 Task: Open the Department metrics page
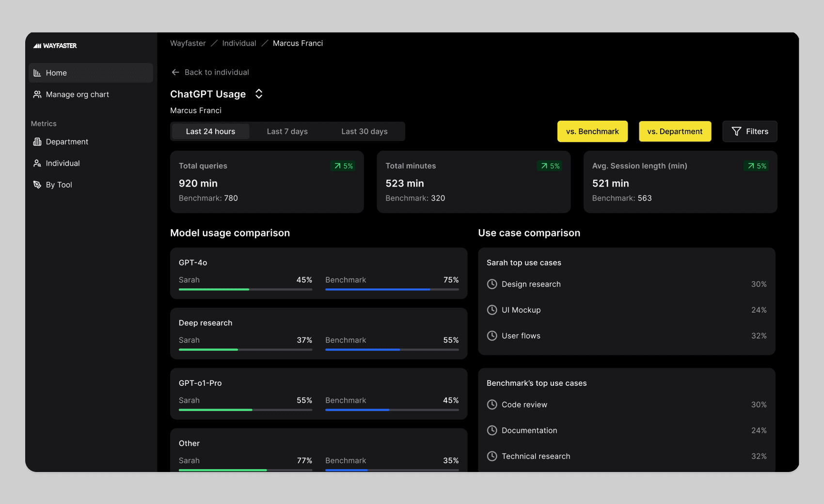point(91,142)
